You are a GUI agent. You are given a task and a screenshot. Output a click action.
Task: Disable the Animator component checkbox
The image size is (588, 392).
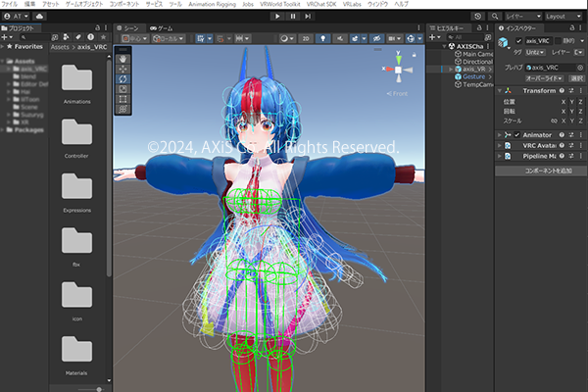click(x=518, y=134)
